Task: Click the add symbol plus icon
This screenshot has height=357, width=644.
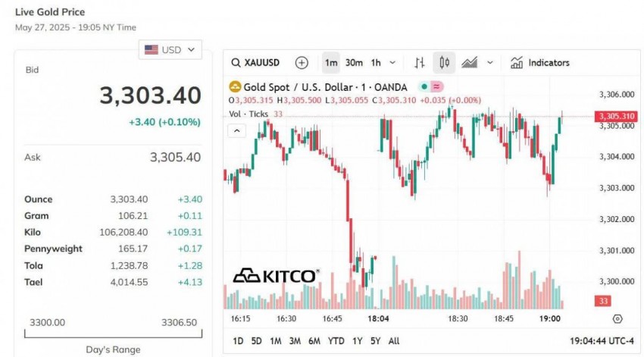Action: [302, 63]
